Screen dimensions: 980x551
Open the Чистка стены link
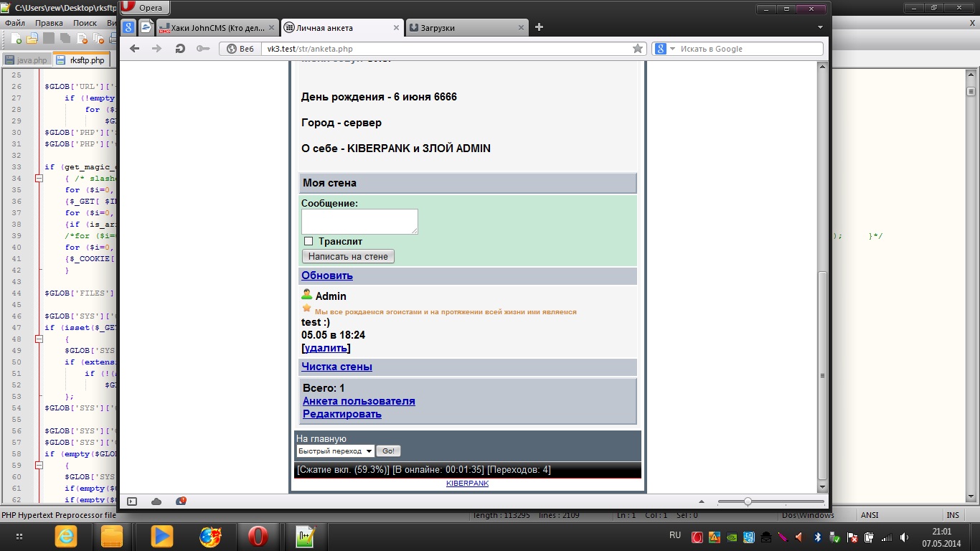(x=336, y=367)
